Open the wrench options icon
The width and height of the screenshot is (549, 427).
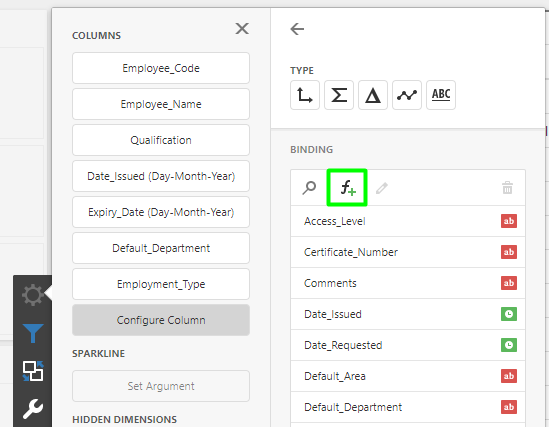pyautogui.click(x=33, y=408)
